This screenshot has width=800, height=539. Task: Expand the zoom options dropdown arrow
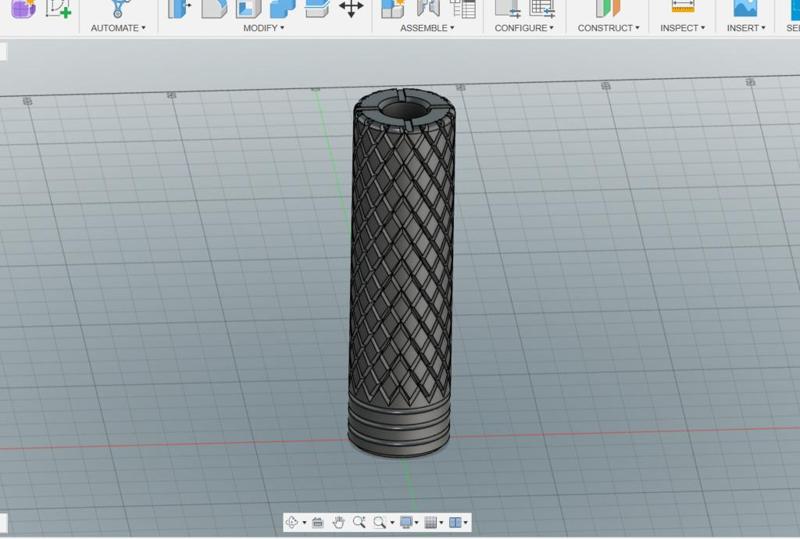point(392,523)
